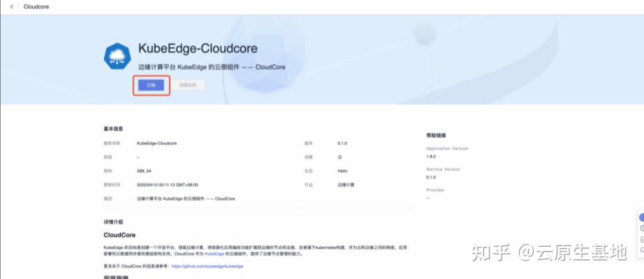Screen dimensions: 644x279
Task: Click the blue 订阅 subscribe button
Action: 151,85
